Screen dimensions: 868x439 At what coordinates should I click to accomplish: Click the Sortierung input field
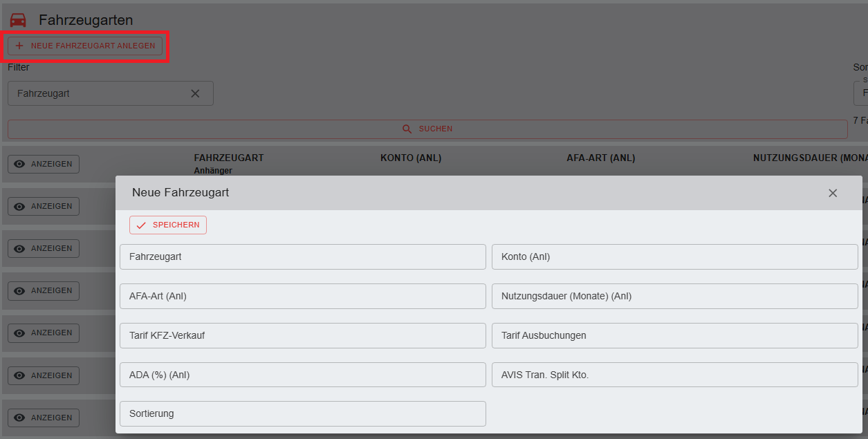pos(302,413)
